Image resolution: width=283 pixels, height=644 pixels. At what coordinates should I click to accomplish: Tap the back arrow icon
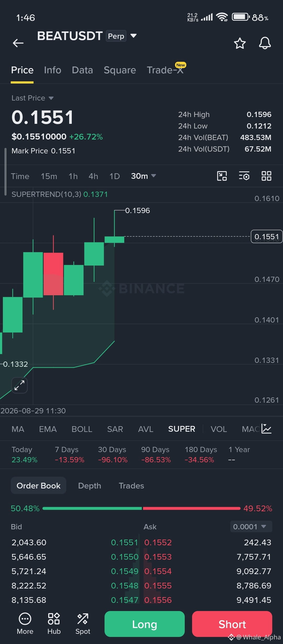click(x=18, y=43)
